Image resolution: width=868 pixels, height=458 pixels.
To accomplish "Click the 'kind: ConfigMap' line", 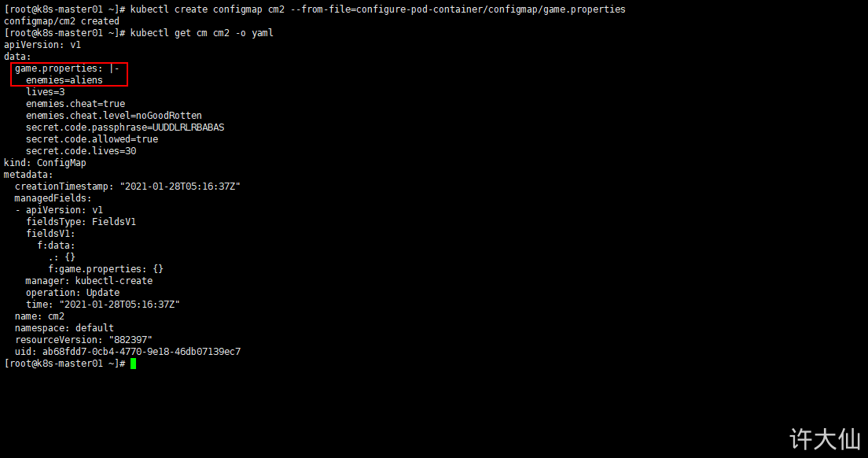I will [x=45, y=163].
